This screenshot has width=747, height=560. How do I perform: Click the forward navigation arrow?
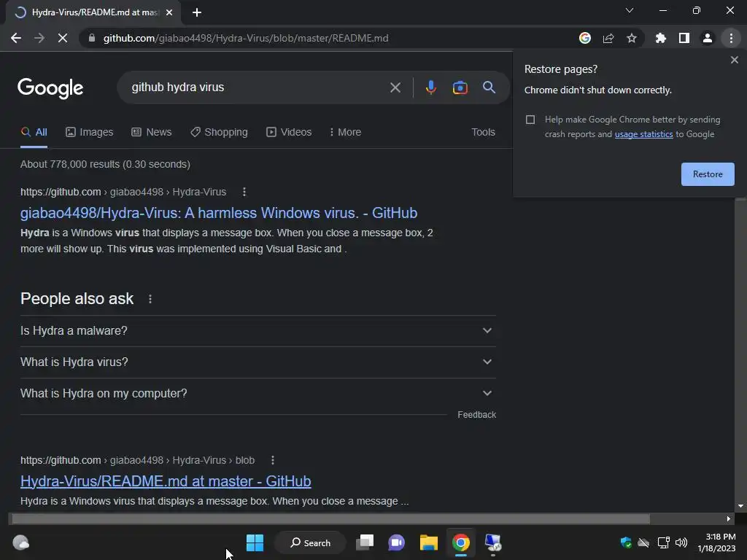click(39, 38)
